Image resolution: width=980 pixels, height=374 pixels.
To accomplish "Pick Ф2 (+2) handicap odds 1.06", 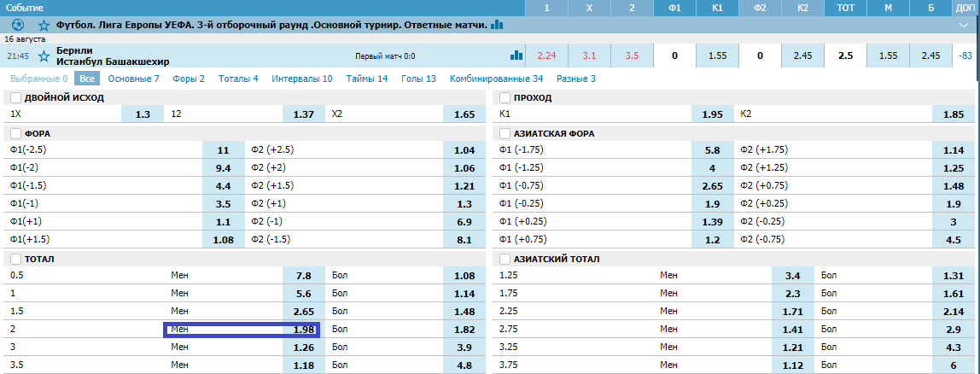I will point(464,167).
